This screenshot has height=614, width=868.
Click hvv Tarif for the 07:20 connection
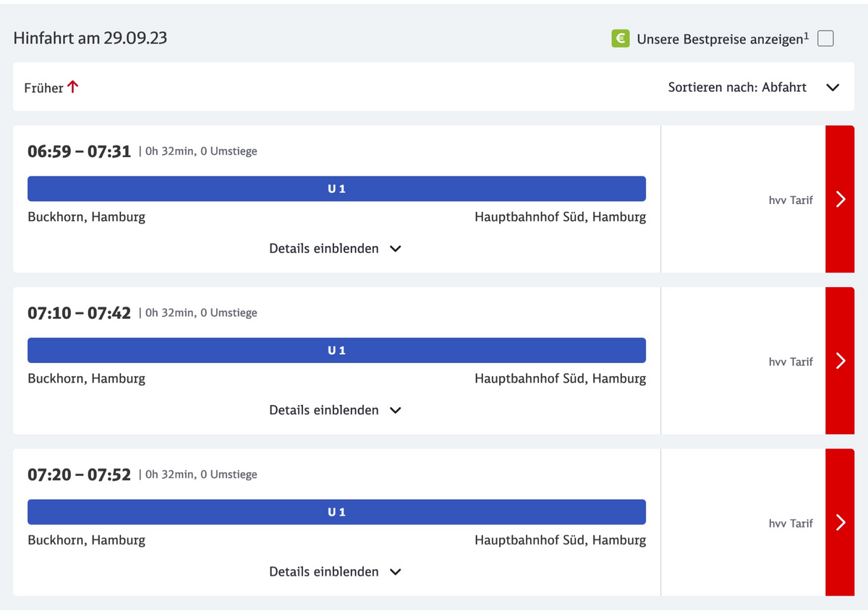[x=790, y=523]
